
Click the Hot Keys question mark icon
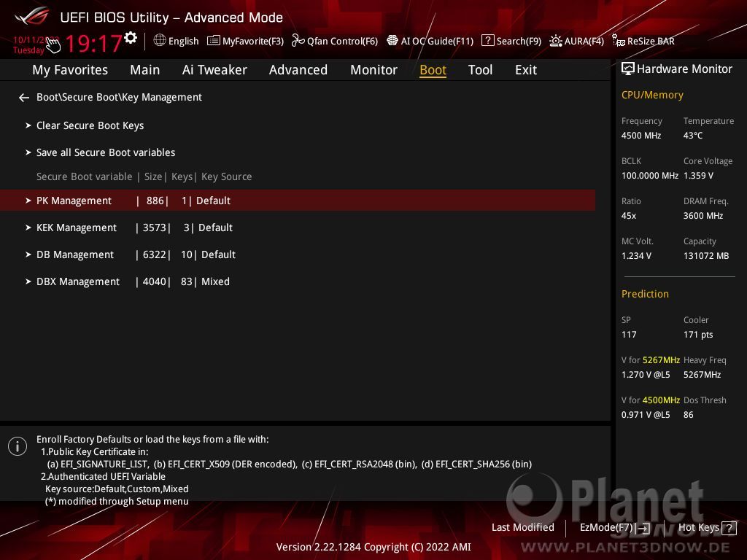[729, 528]
